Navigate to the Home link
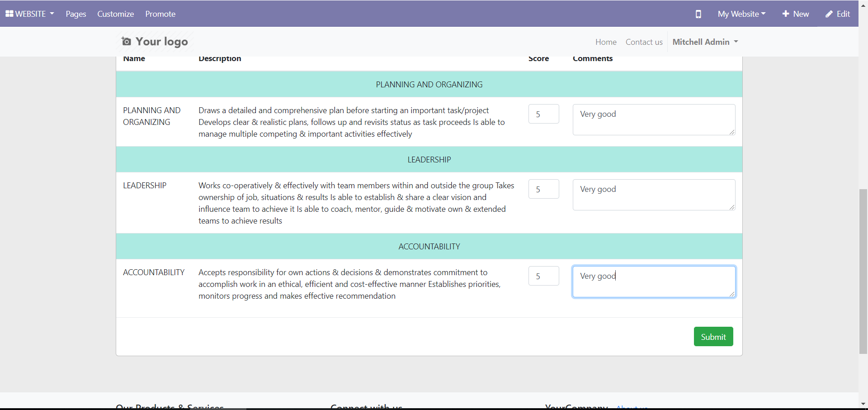This screenshot has height=410, width=868. [606, 42]
